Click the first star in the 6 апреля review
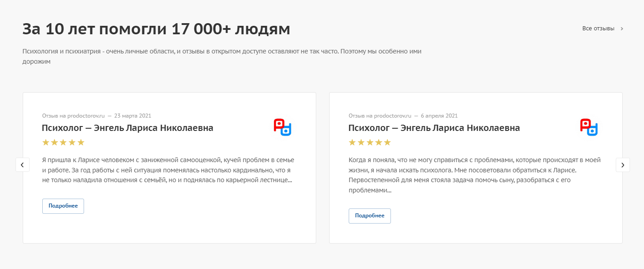Viewport: 644px width, 269px height. tap(352, 143)
